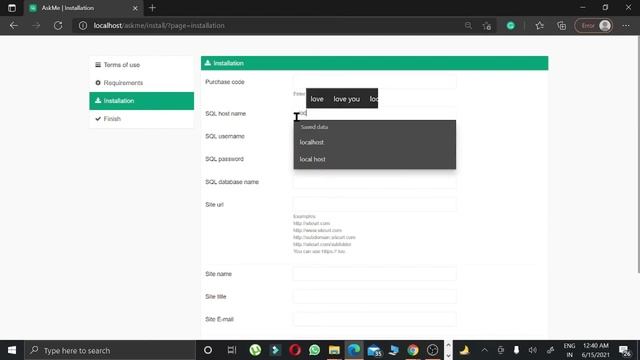Click the Site title field
Viewport: 640px width, 360px height.
pos(374,296)
